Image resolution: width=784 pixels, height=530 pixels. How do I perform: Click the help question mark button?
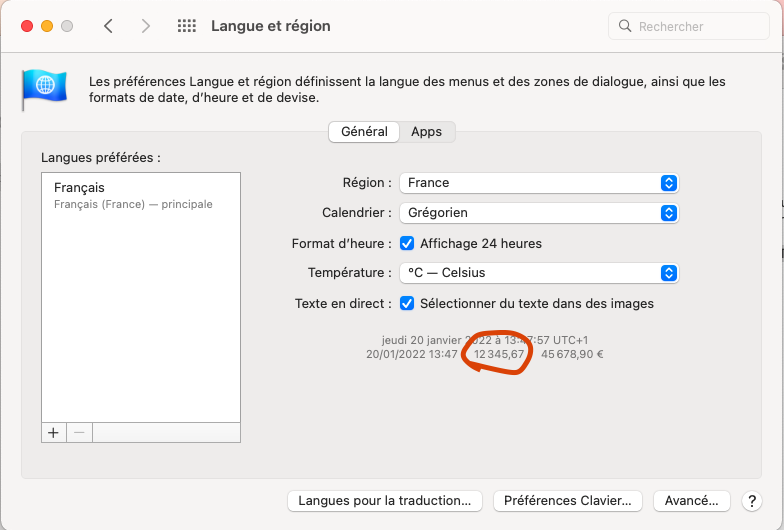click(x=753, y=500)
